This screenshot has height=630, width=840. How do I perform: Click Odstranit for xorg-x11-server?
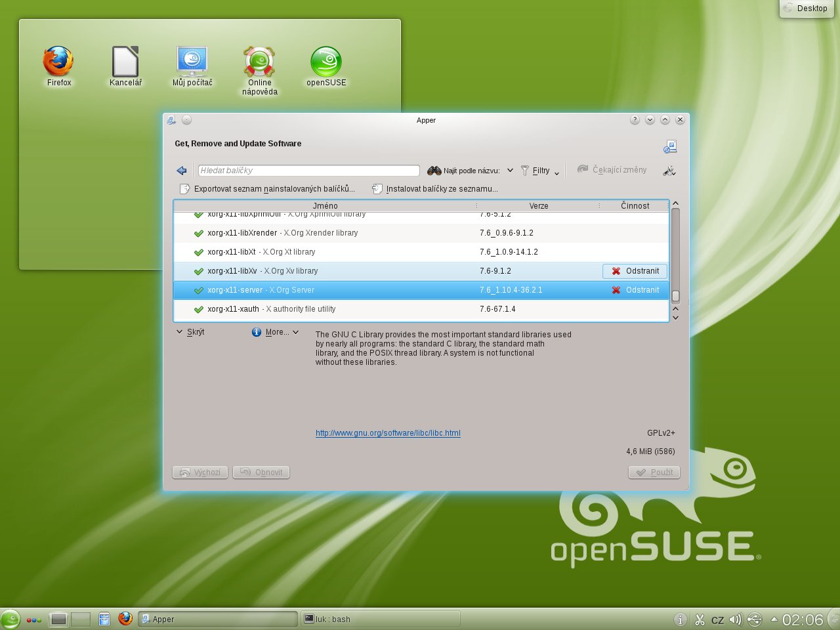point(635,290)
